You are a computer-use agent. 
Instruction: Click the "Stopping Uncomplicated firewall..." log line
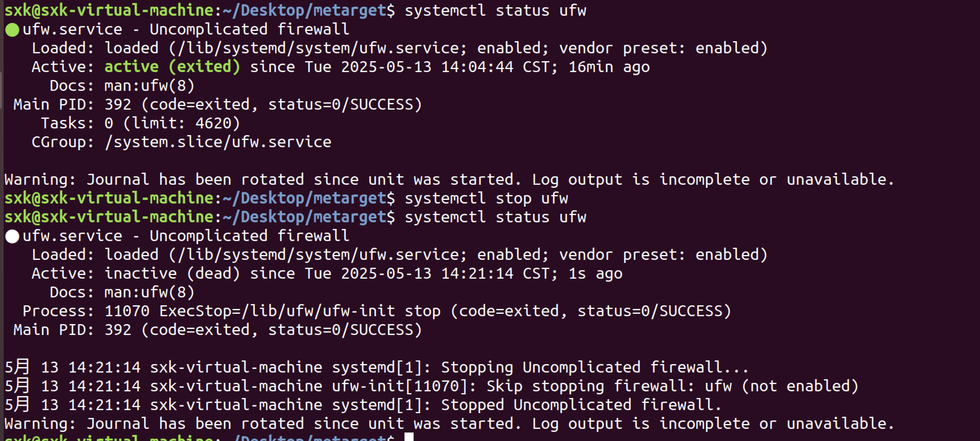coord(594,368)
